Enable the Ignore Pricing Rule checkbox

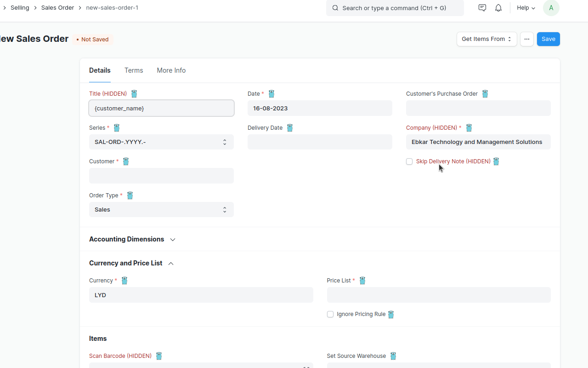[330, 314]
